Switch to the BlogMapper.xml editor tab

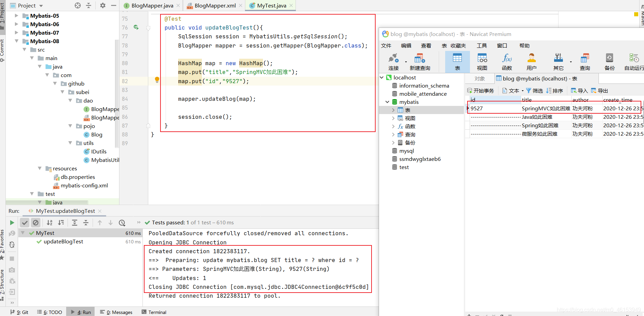coord(214,5)
